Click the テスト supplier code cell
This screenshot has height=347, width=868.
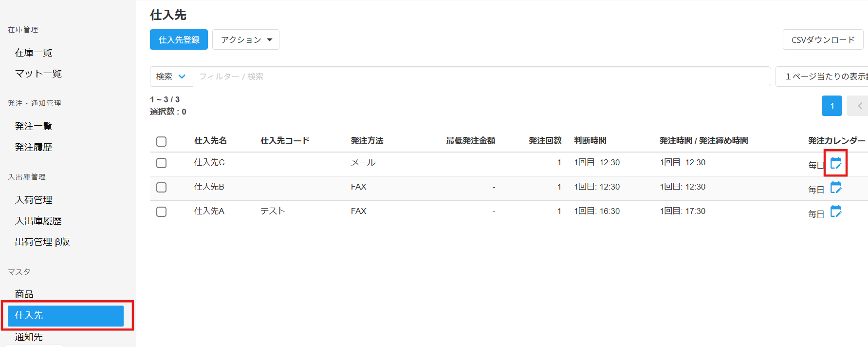(273, 211)
